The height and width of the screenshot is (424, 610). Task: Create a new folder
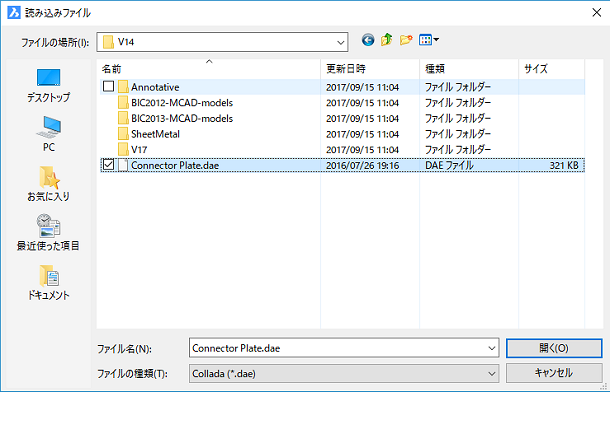point(406,40)
